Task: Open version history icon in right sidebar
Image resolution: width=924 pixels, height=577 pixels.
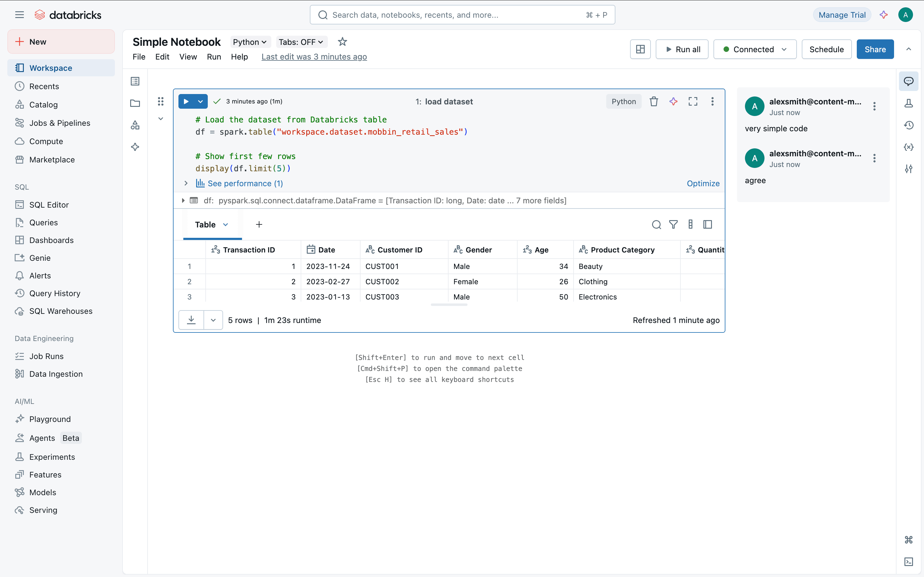Action: click(908, 125)
